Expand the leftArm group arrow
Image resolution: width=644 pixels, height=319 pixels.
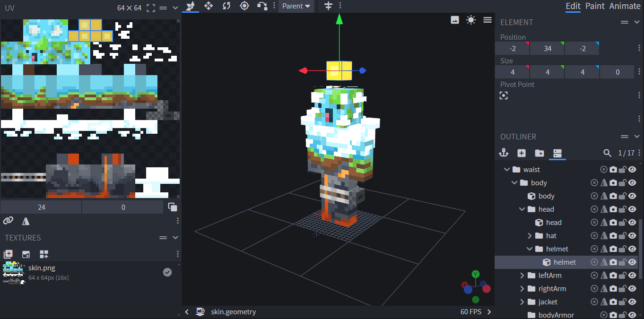pyautogui.click(x=522, y=276)
